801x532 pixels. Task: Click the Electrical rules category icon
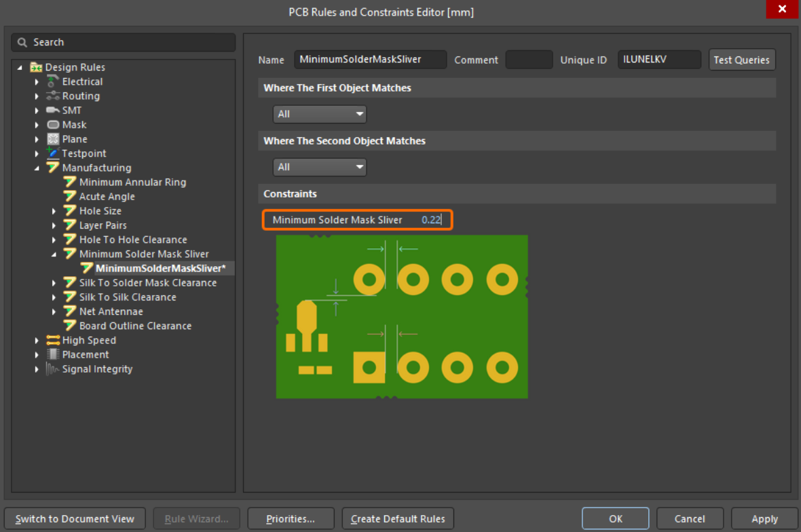(53, 81)
